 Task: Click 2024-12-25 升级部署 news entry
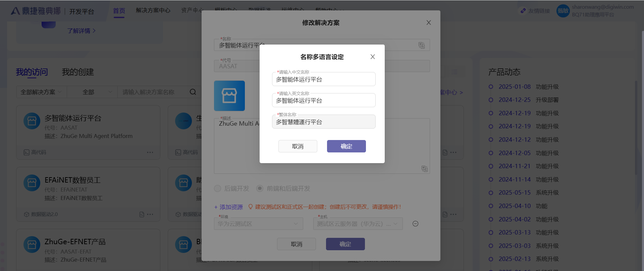pos(528,100)
